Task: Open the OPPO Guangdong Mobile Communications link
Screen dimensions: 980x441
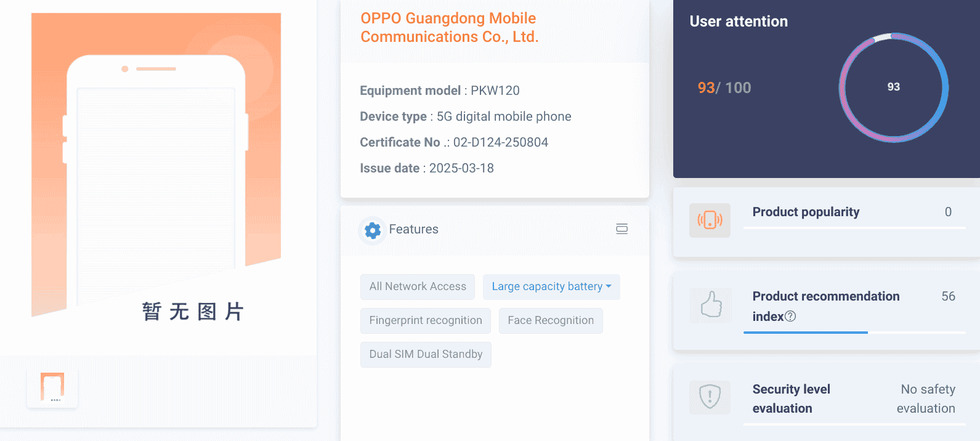Action: point(449,28)
